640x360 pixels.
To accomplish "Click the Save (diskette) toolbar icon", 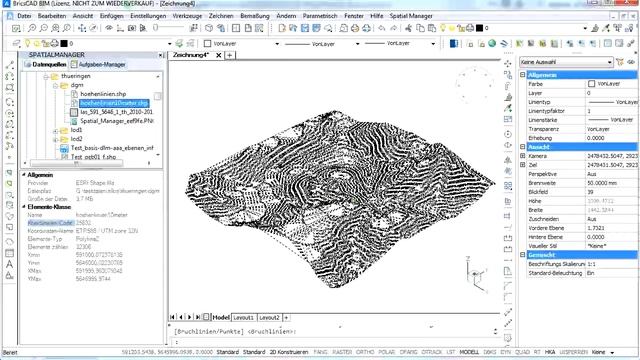I will tap(305, 28).
